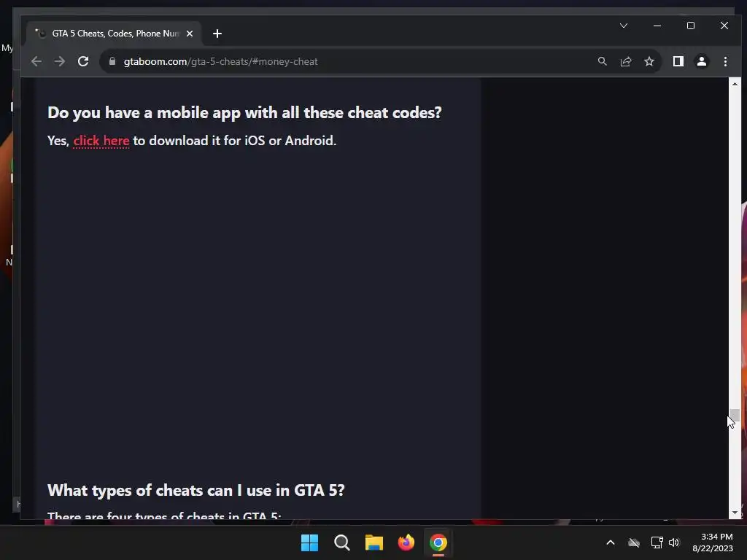This screenshot has width=747, height=560.
Task: Open Chrome side panel
Action: [678, 61]
